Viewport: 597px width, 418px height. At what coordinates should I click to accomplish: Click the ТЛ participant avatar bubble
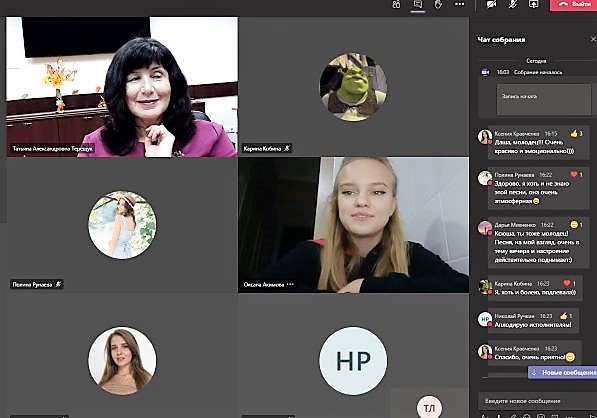coord(429,407)
